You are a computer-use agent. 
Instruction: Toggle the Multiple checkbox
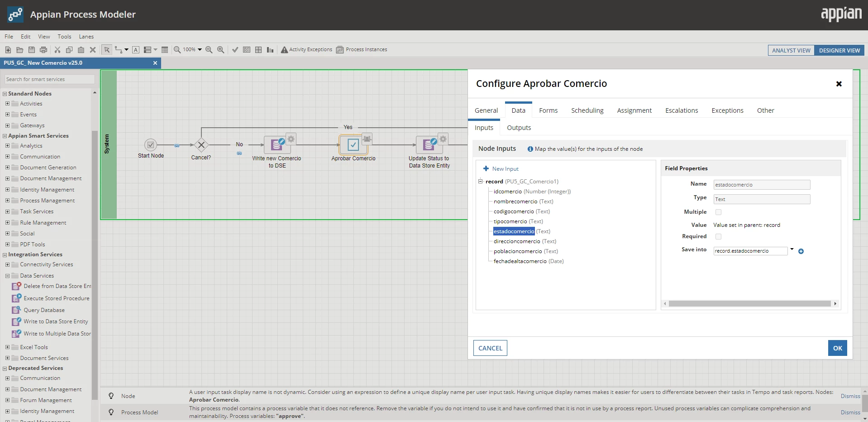click(718, 212)
